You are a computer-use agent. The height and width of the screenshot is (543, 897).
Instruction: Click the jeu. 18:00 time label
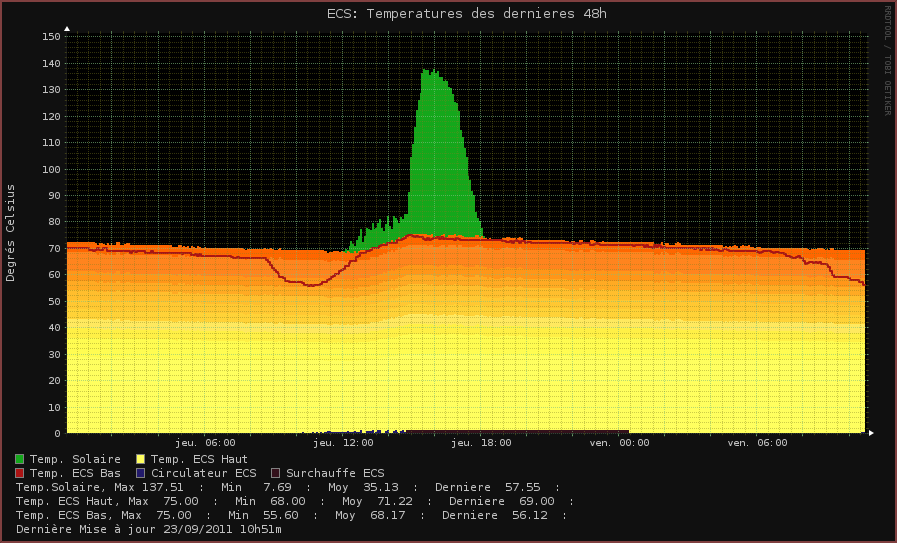click(x=481, y=442)
